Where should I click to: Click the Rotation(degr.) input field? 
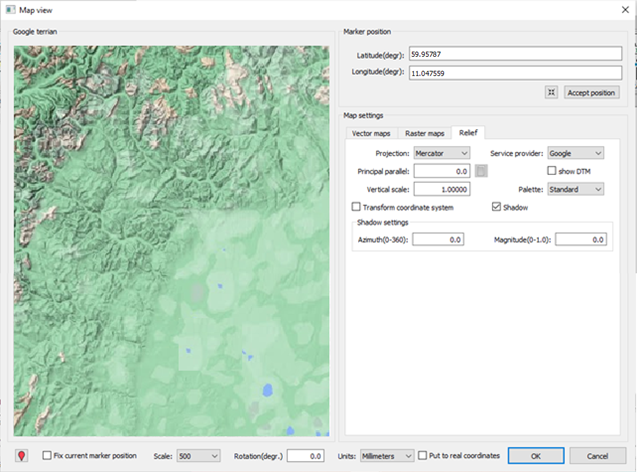pos(306,456)
